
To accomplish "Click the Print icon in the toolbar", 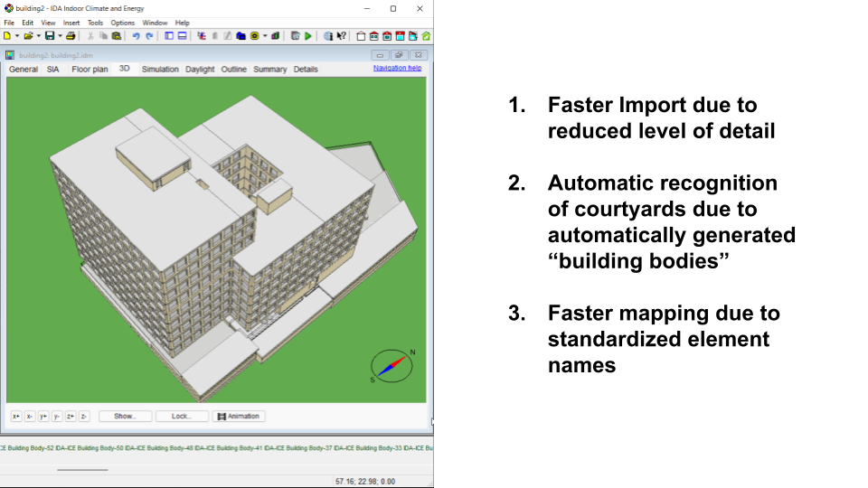I will [x=70, y=36].
